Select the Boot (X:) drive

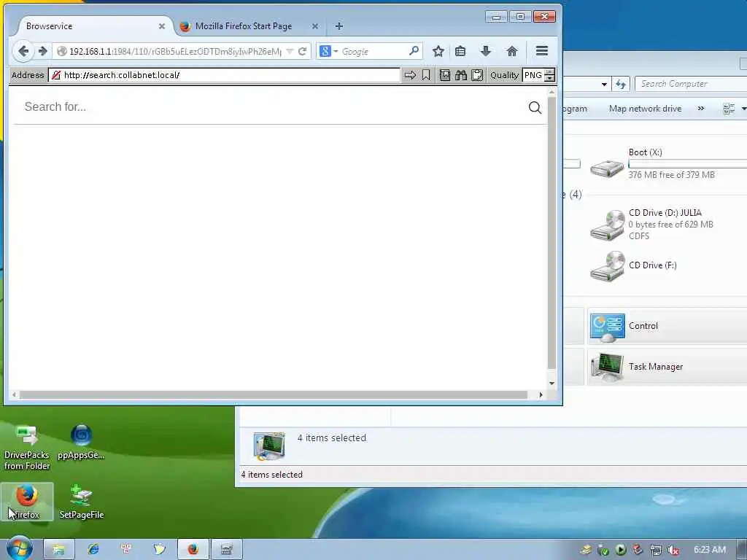tap(667, 164)
